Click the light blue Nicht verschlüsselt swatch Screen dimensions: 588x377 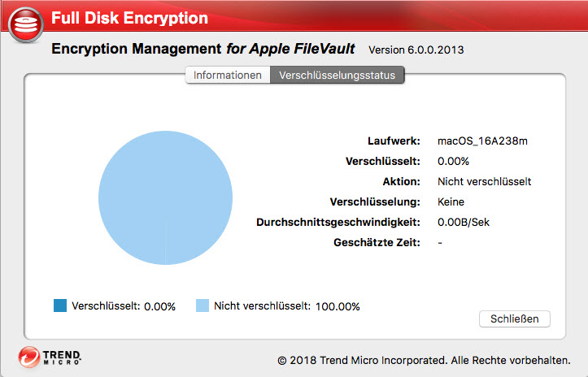tap(203, 306)
